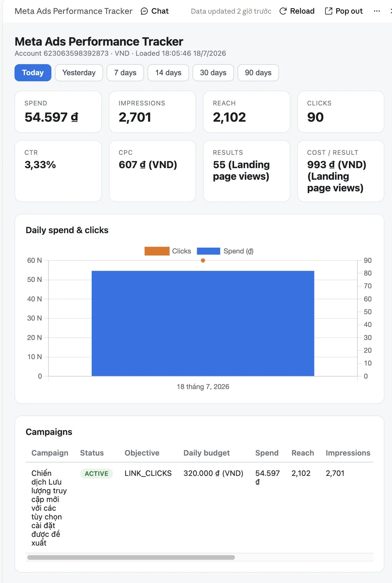392x583 pixels.
Task: Select the 14 days range
Action: pos(168,73)
